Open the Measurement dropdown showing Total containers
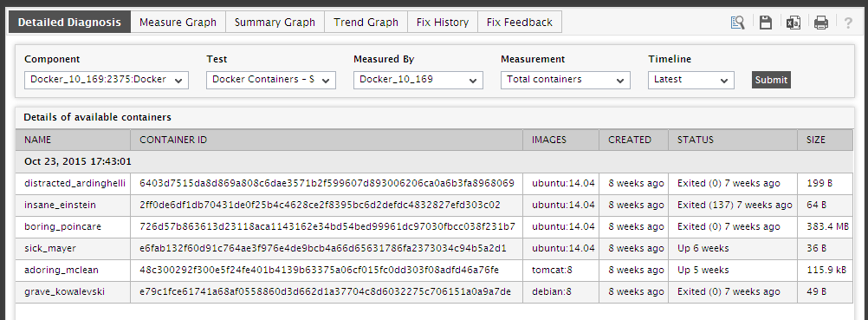This screenshot has height=320, width=868. pyautogui.click(x=565, y=80)
